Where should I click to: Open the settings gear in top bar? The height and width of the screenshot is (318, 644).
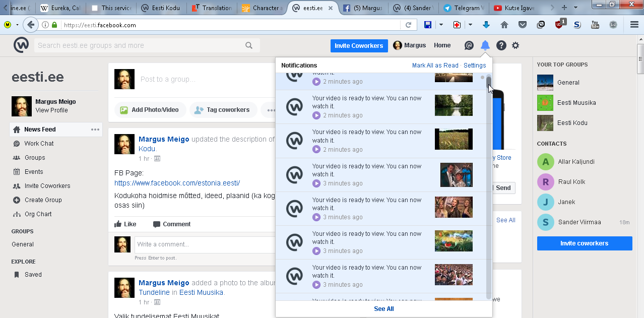(515, 45)
